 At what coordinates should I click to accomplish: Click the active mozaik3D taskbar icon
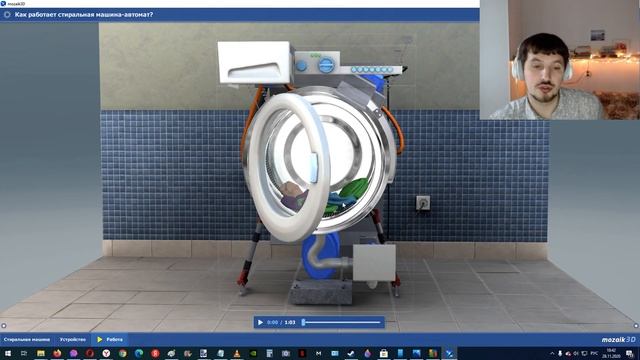point(449,353)
